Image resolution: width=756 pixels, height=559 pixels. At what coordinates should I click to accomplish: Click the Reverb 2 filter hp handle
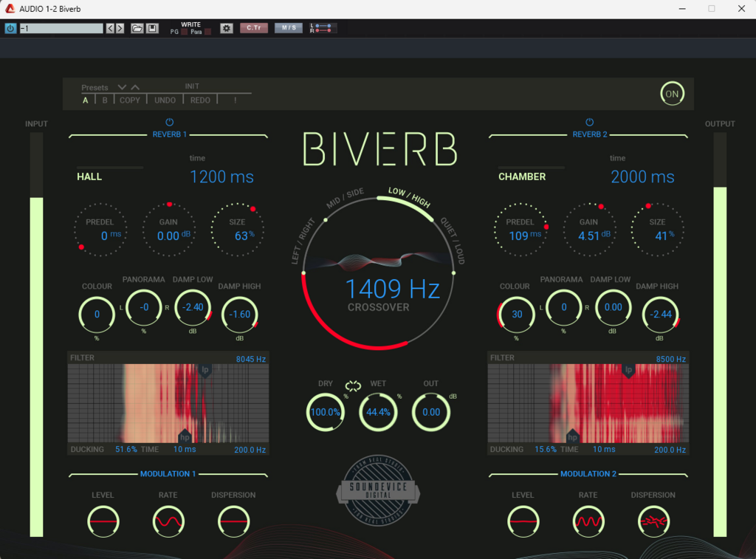[572, 436]
